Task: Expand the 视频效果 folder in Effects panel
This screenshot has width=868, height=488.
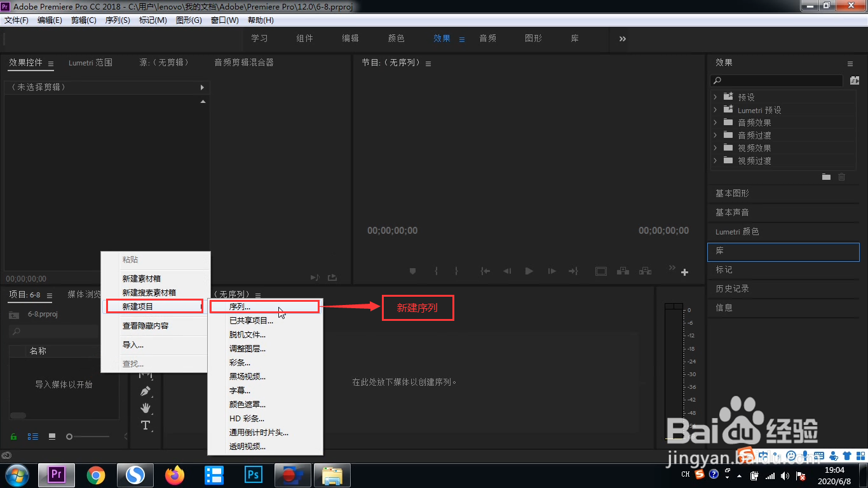Action: (716, 147)
